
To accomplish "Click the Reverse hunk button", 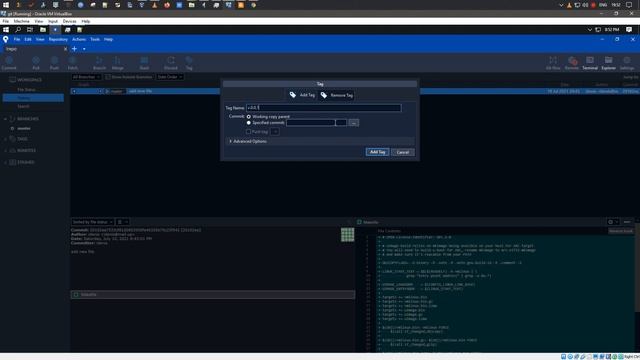I will point(620,231).
